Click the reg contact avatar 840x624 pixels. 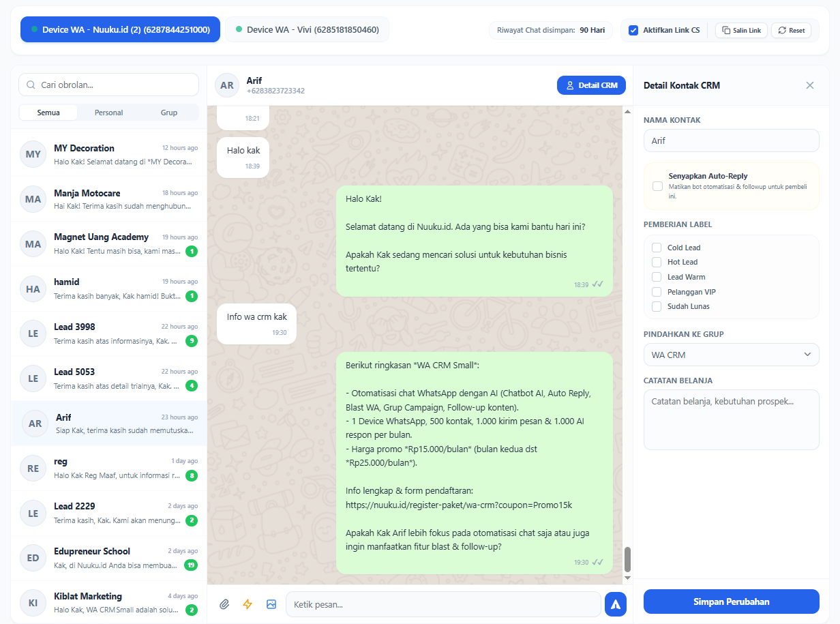(33, 469)
